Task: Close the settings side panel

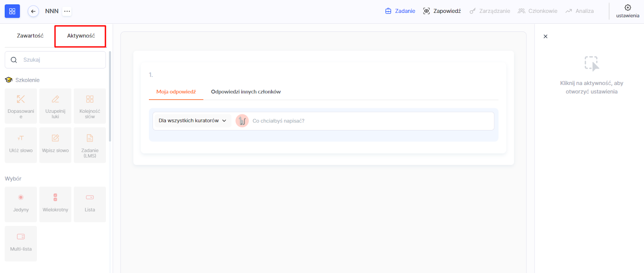Action: point(545,37)
